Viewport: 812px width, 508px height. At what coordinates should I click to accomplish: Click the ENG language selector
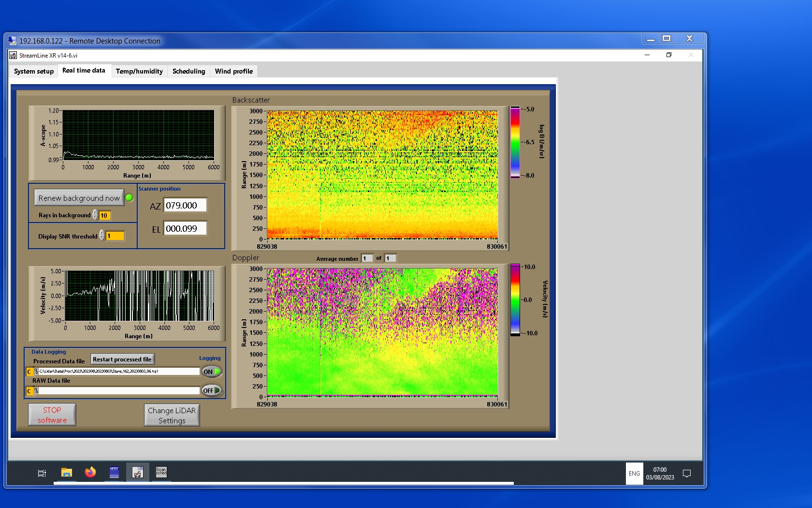tap(634, 473)
